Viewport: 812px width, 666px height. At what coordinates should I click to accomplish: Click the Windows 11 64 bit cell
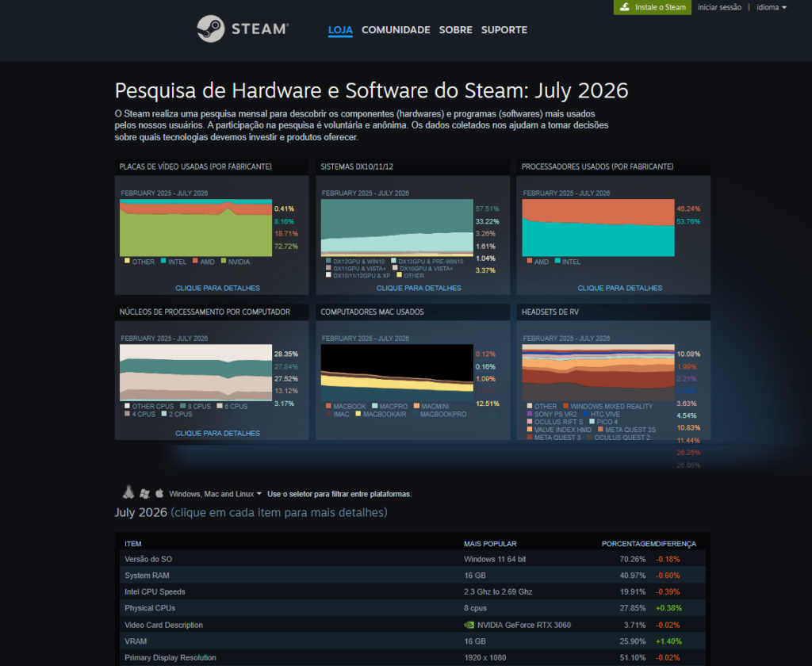[x=495, y=559]
